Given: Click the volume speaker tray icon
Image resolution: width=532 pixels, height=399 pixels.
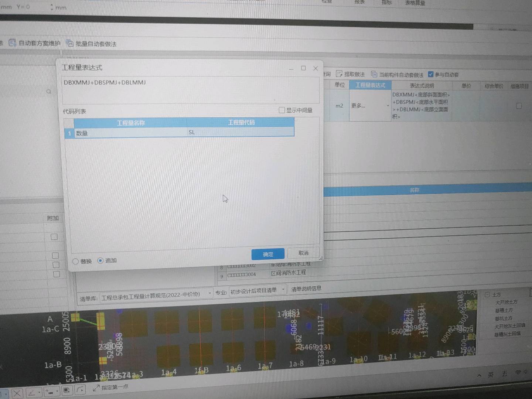Looking at the screenshot, I should tap(526, 372).
